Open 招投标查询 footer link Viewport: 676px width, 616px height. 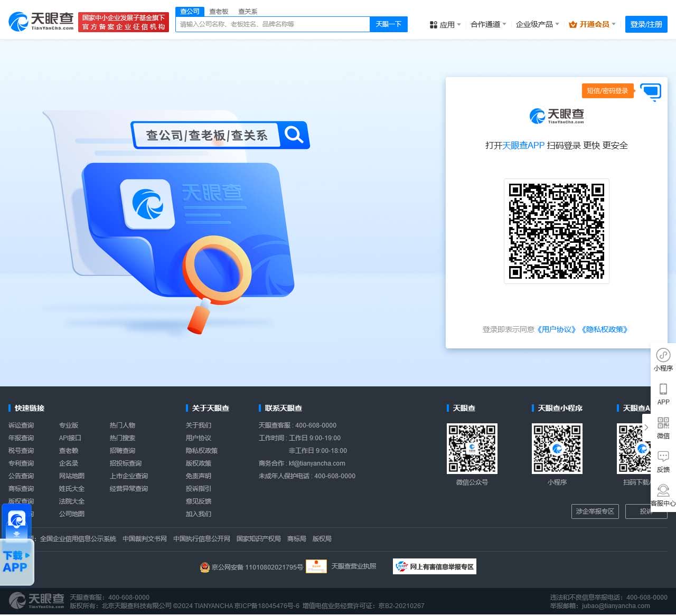126,463
